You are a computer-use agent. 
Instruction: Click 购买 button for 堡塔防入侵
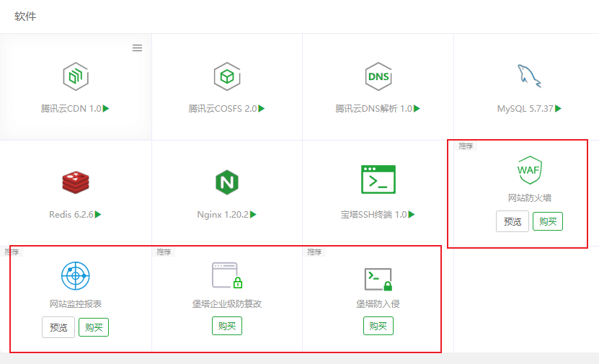tap(378, 326)
